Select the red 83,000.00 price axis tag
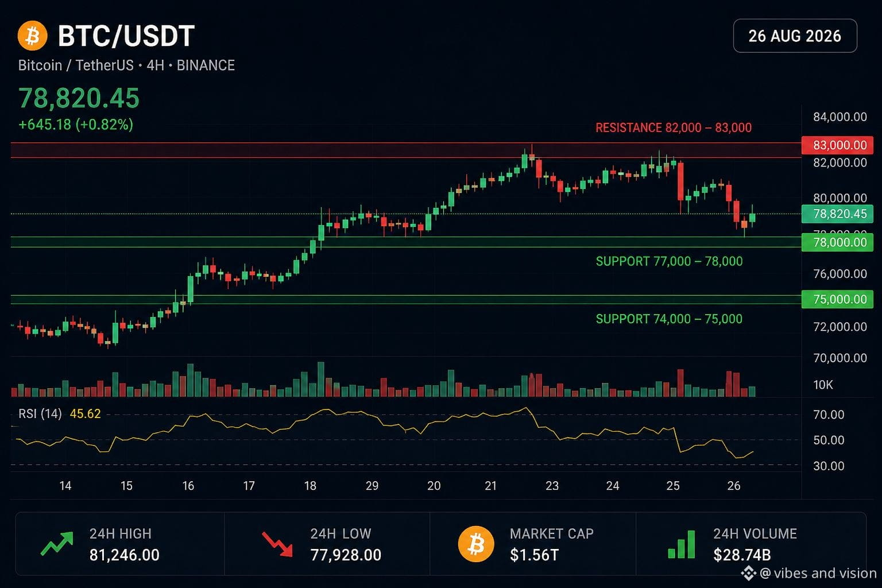The width and height of the screenshot is (882, 588). (x=837, y=145)
